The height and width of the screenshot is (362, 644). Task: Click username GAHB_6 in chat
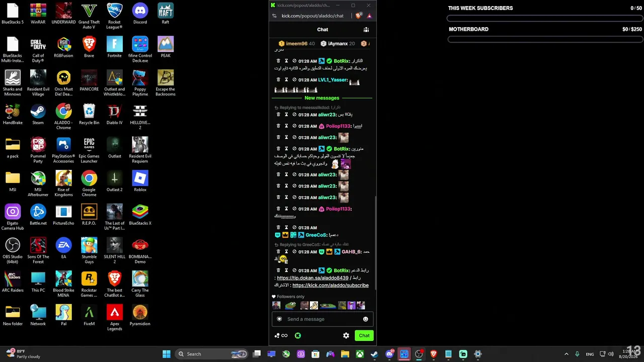coord(351,252)
